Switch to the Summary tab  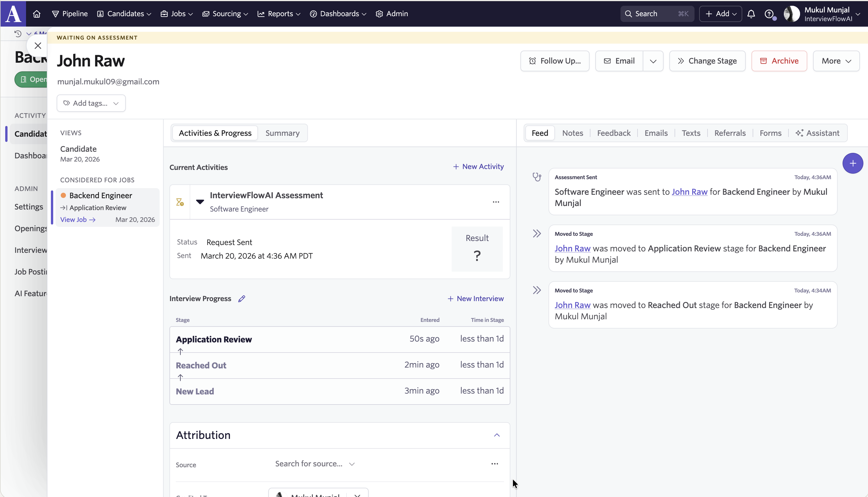click(282, 133)
